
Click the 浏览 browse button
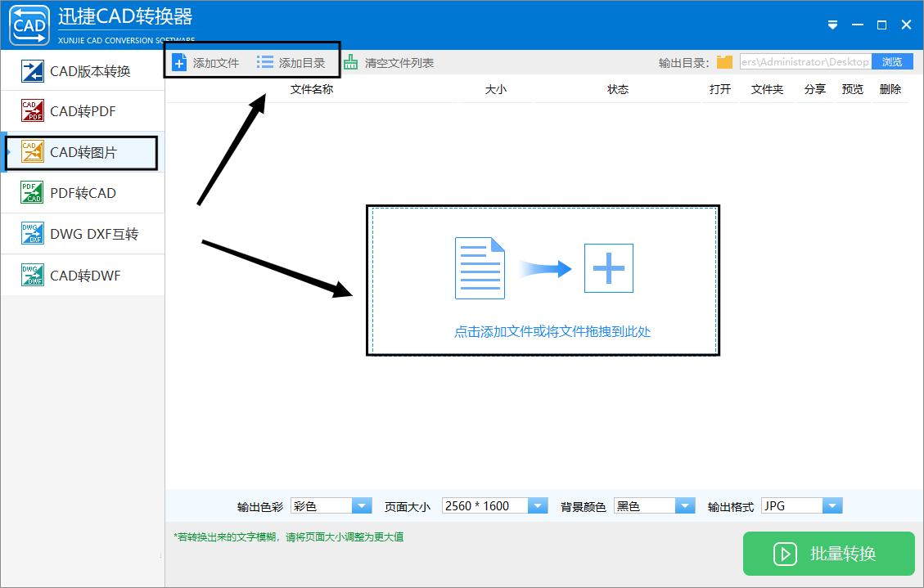pyautogui.click(x=892, y=61)
